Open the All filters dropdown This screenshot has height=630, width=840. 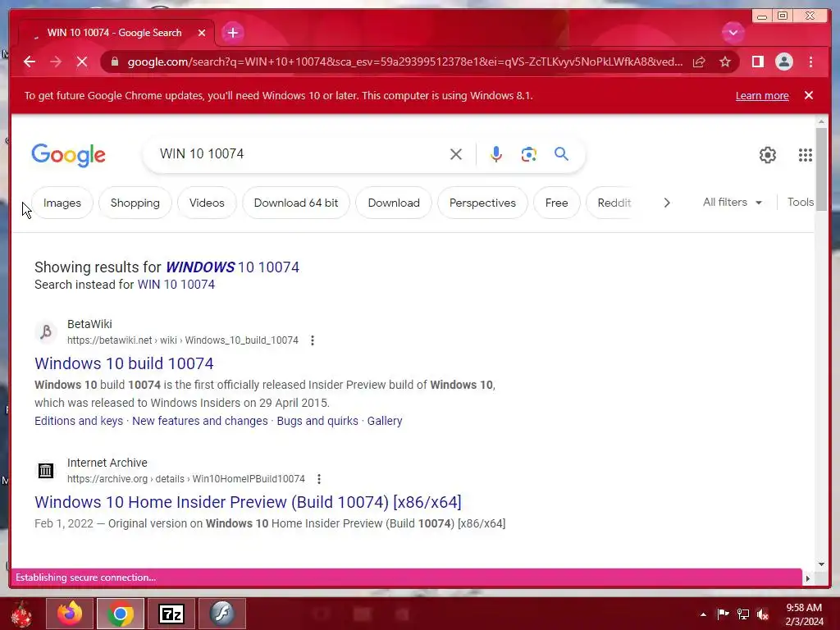(x=733, y=203)
